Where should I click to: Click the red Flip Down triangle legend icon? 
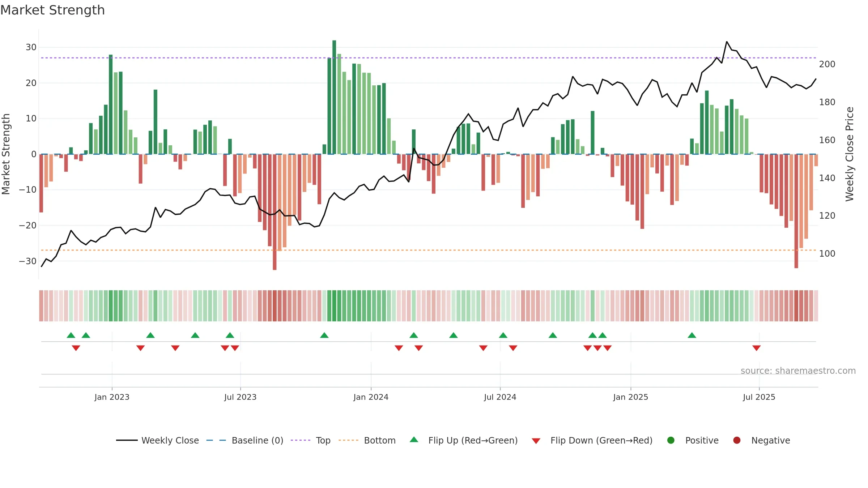point(536,441)
